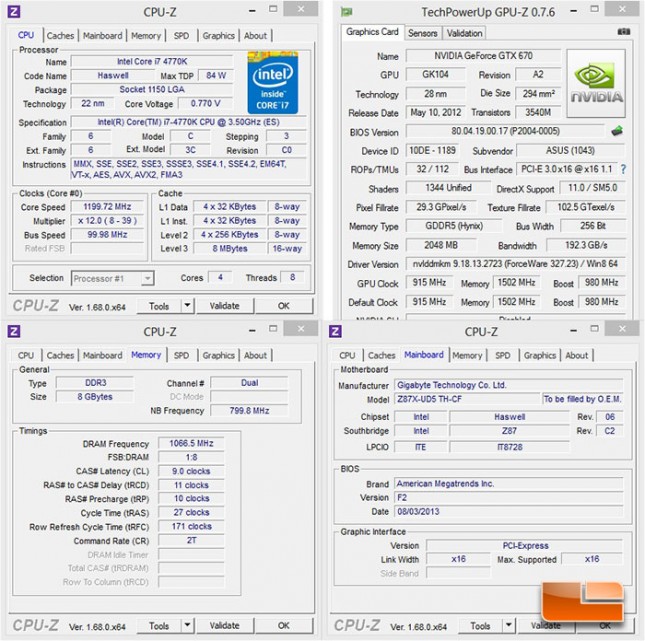
Task: Click the Multiplier value x 12.0
Action: (x=107, y=221)
